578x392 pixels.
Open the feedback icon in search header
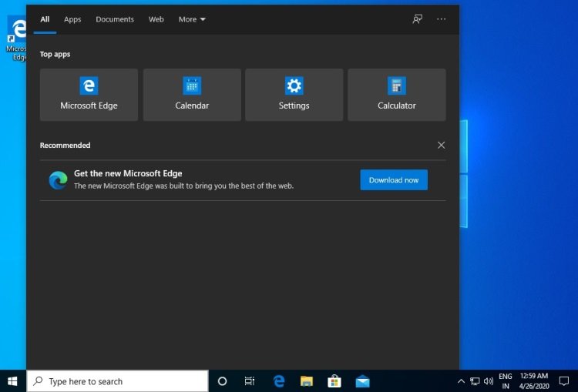pyautogui.click(x=417, y=19)
